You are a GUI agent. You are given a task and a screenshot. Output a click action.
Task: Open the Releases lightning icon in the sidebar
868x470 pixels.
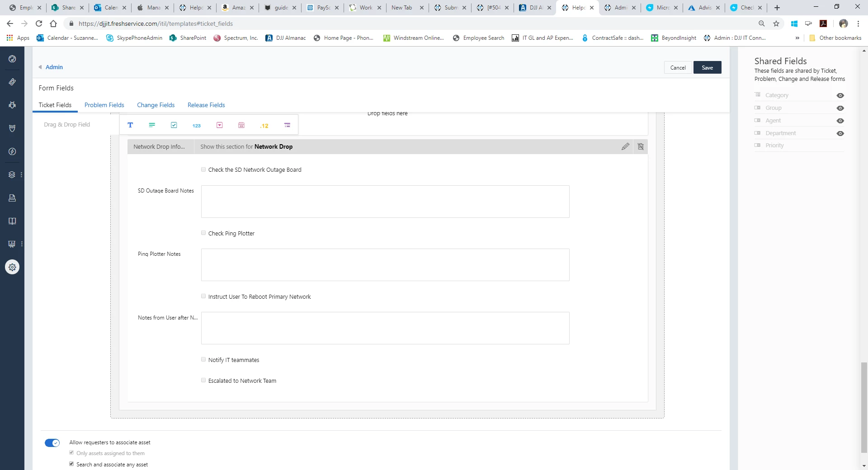[12, 151]
